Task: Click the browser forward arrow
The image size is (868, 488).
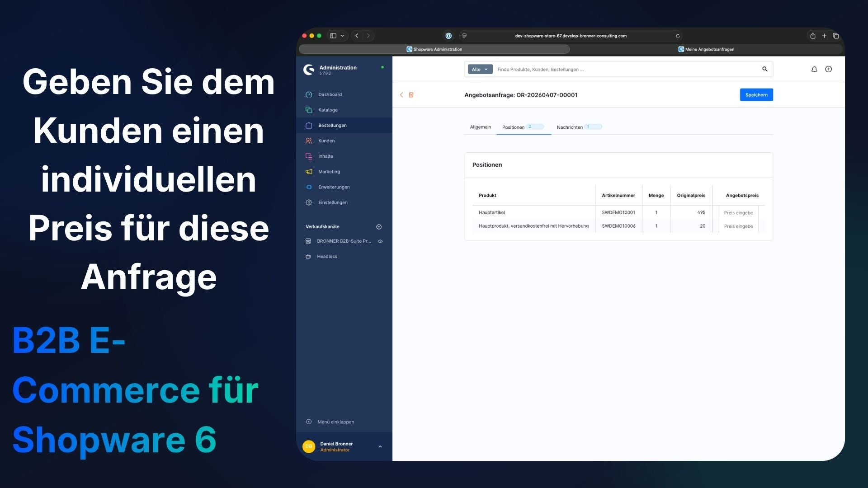Action: pos(368,36)
